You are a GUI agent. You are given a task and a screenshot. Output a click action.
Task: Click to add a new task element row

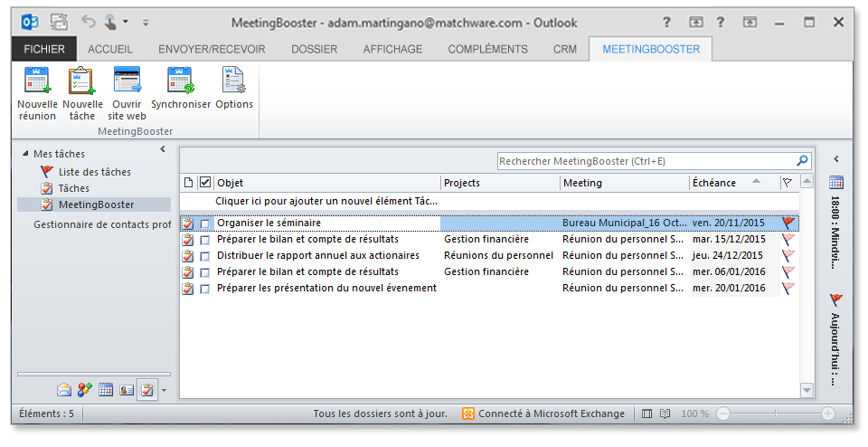coord(489,201)
